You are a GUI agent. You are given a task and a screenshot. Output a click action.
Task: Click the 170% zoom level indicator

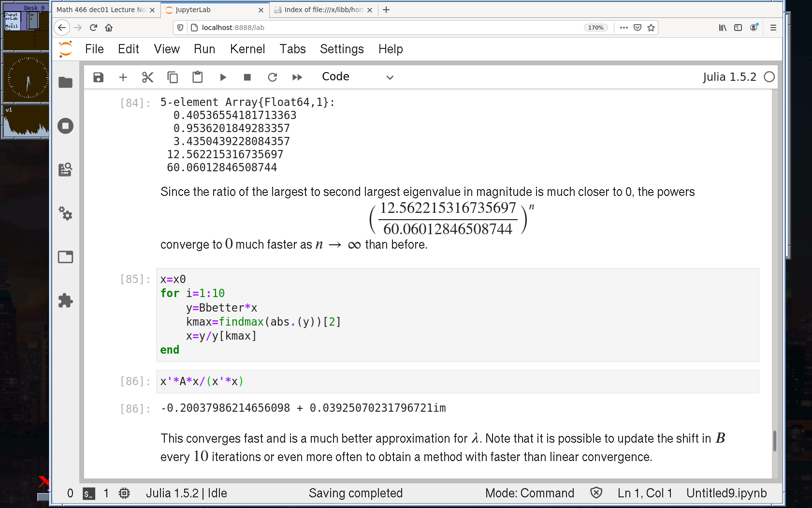pyautogui.click(x=595, y=28)
